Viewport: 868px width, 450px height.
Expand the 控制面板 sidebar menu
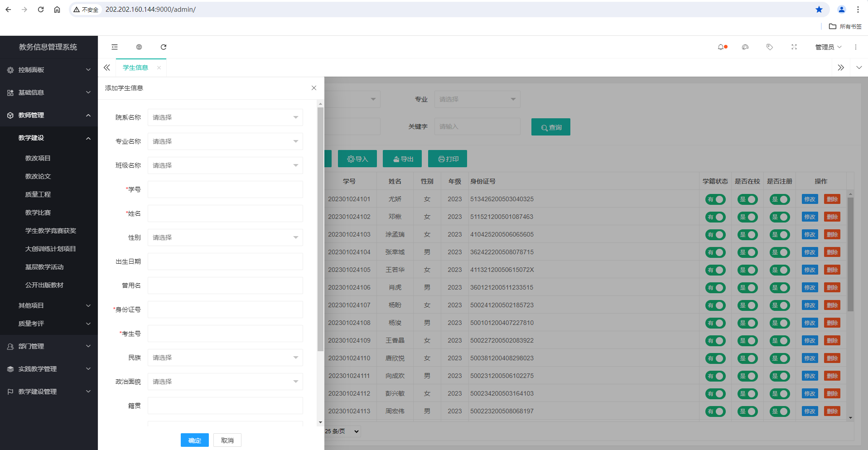point(49,70)
